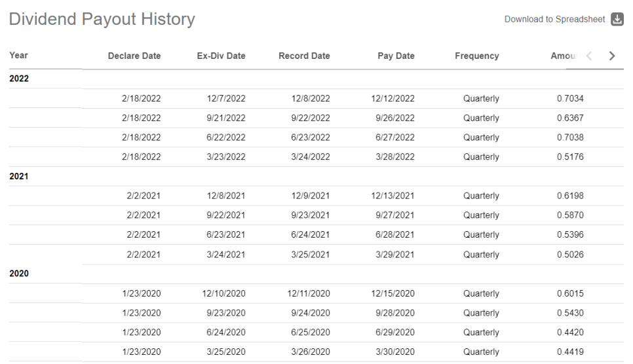Select amount 0.5396

pos(570,234)
